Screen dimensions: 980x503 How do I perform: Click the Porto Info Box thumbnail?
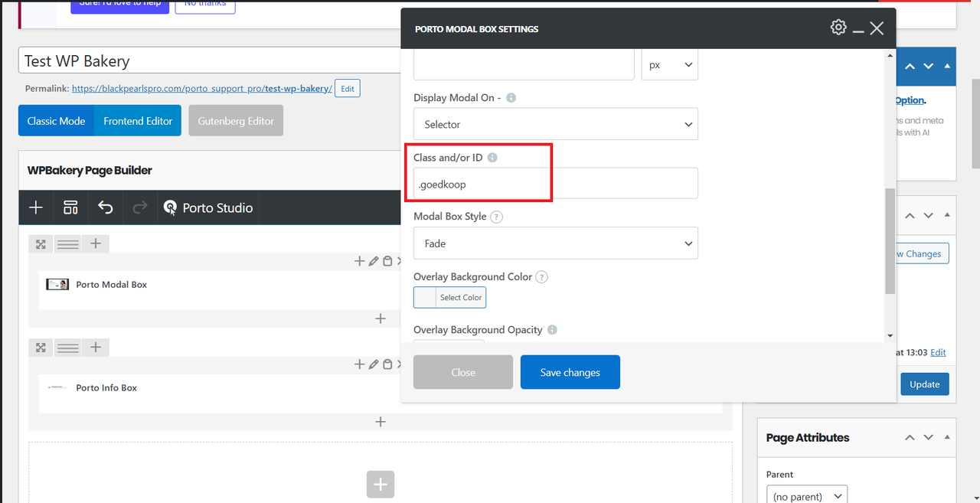tap(57, 387)
